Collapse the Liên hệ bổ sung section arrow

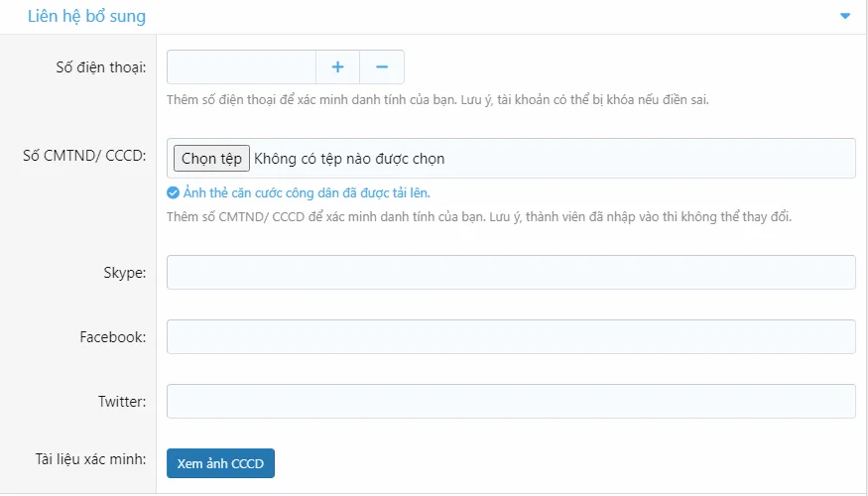[x=845, y=16]
